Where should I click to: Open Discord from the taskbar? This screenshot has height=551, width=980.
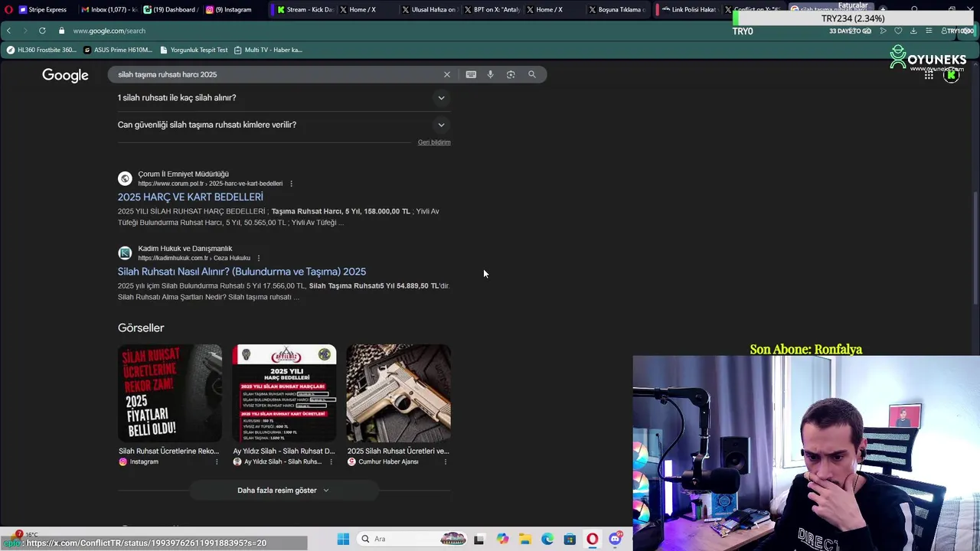(616, 539)
